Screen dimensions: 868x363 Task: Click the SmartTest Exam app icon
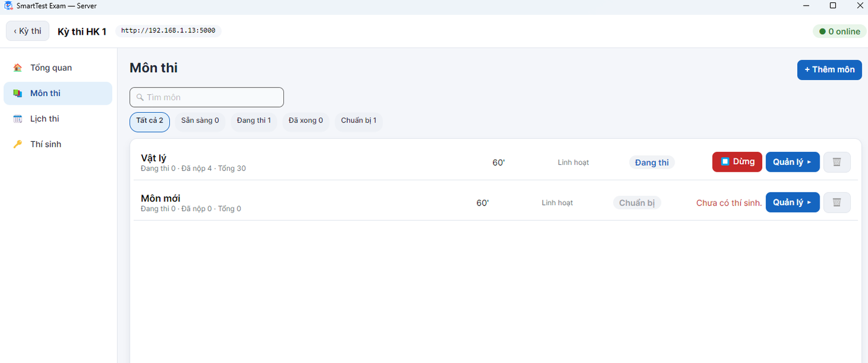(9, 6)
